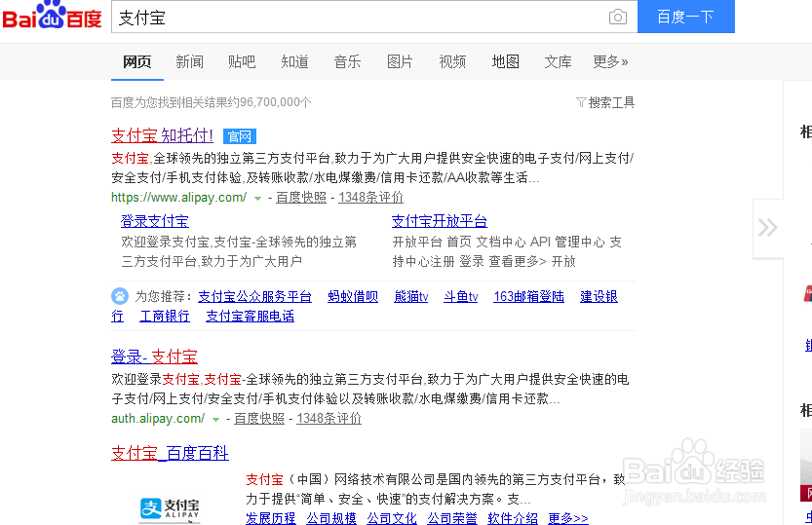Image resolution: width=812 pixels, height=525 pixels.
Task: Open the 软件介绍 baike section
Action: click(513, 518)
